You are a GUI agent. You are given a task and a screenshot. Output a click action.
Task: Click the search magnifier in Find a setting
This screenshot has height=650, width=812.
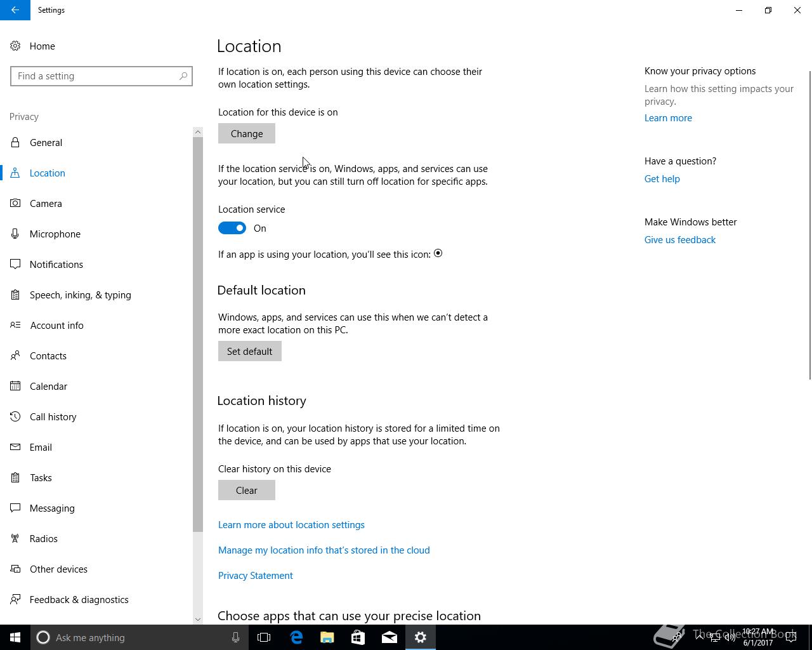pos(183,76)
